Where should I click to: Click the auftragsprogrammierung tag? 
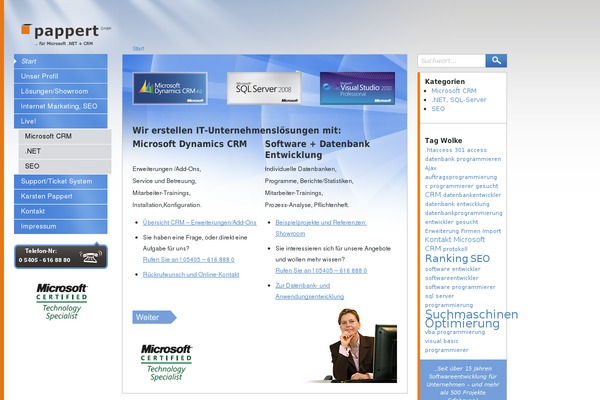pyautogui.click(x=461, y=177)
